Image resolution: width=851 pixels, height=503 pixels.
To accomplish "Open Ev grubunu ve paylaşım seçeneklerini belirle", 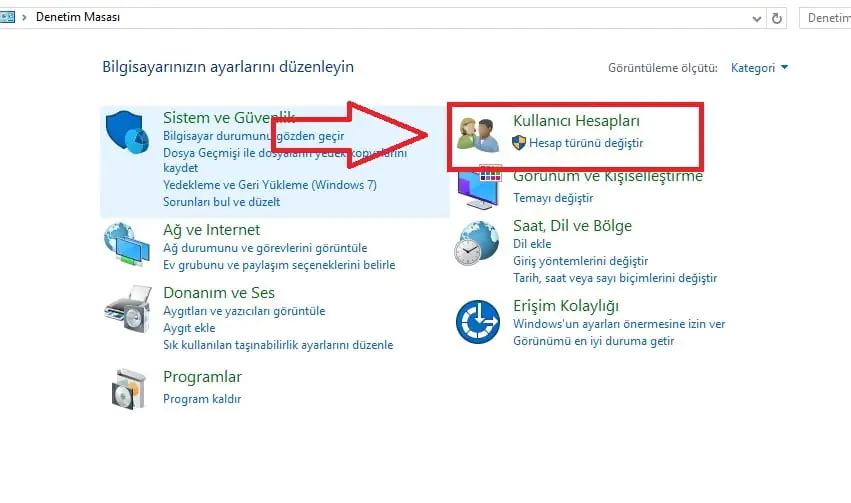I will click(x=279, y=265).
